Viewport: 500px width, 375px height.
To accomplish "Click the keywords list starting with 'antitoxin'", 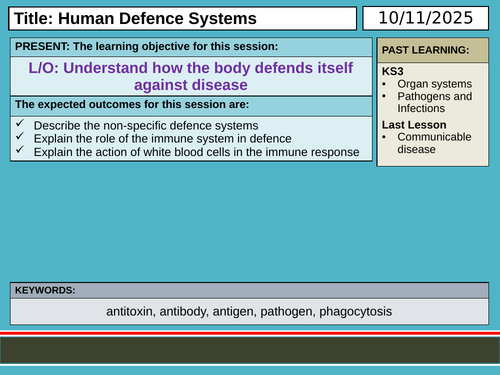I will pos(249,312).
